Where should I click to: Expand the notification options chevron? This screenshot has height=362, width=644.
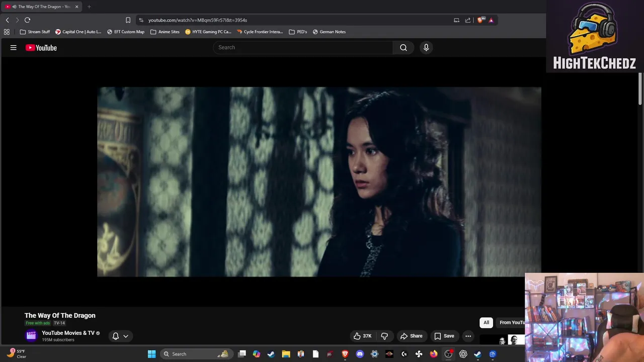[x=126, y=336]
